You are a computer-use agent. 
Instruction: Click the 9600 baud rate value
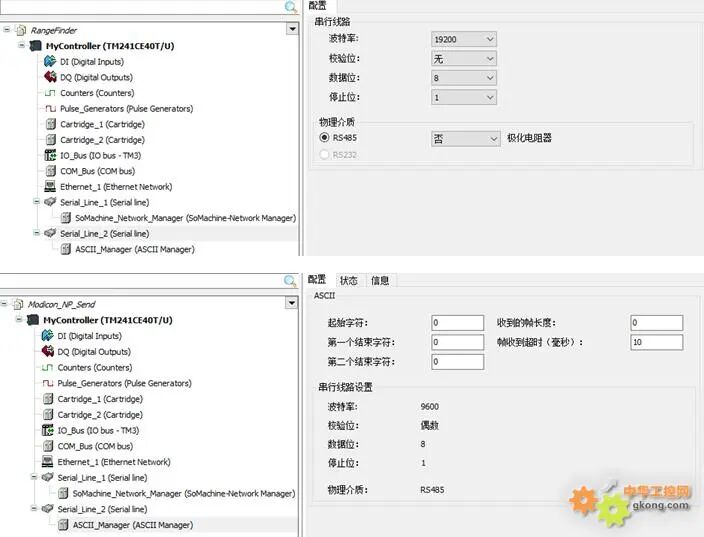pyautogui.click(x=430, y=406)
